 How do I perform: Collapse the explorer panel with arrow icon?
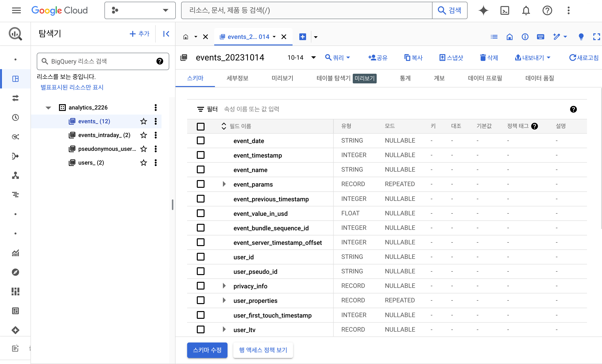[166, 34]
